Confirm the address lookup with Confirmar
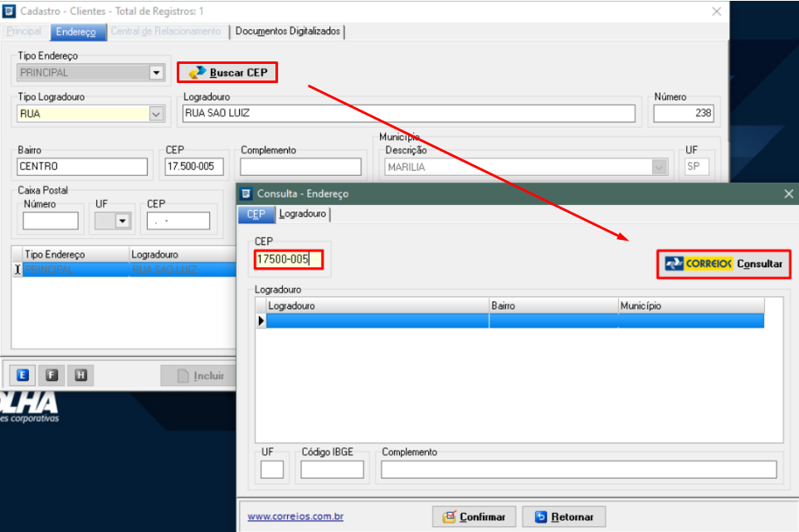The height and width of the screenshot is (532, 799). click(x=474, y=516)
